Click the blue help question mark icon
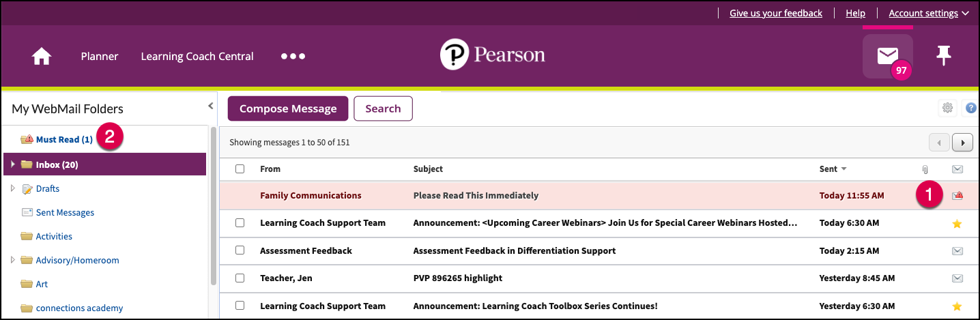 (x=970, y=108)
